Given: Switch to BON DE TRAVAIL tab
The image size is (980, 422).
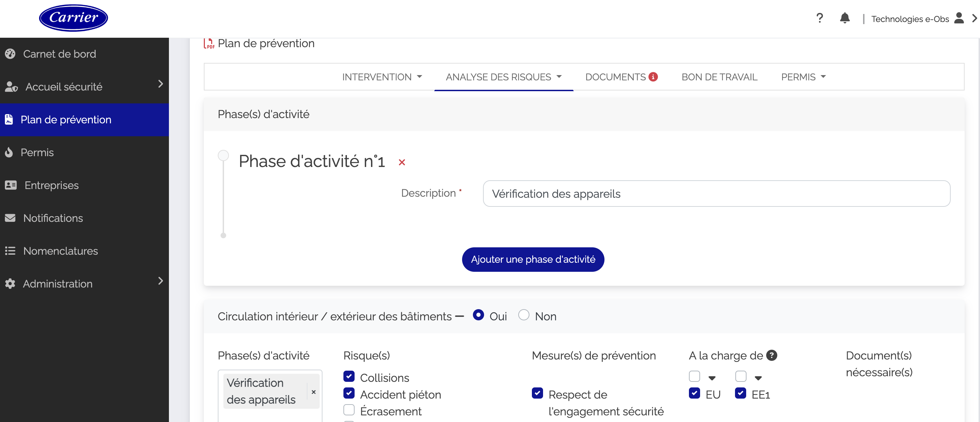Looking at the screenshot, I should pos(719,77).
